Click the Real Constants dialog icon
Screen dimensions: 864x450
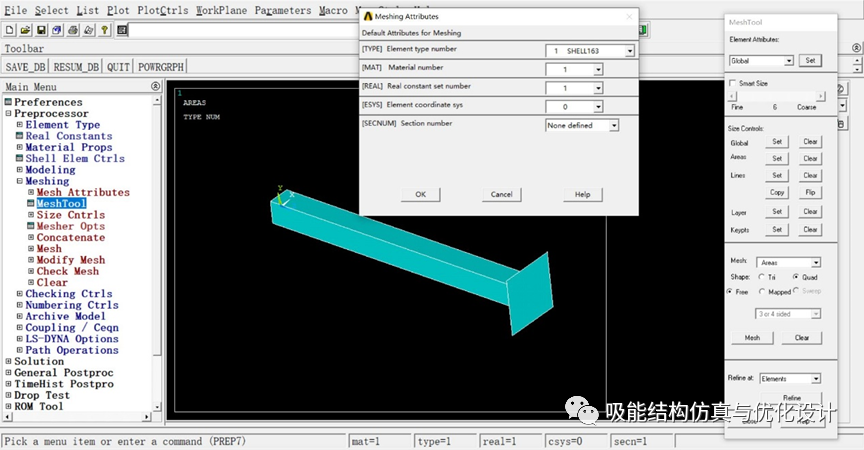(x=19, y=135)
